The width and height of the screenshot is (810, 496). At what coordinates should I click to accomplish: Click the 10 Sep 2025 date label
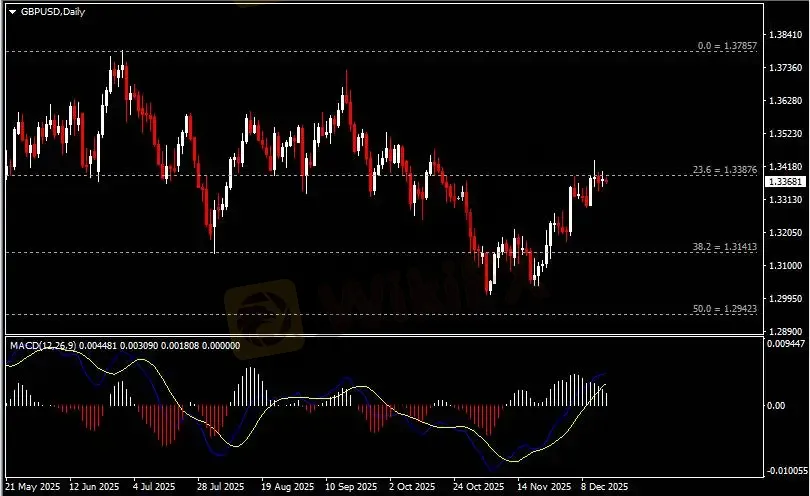351,487
